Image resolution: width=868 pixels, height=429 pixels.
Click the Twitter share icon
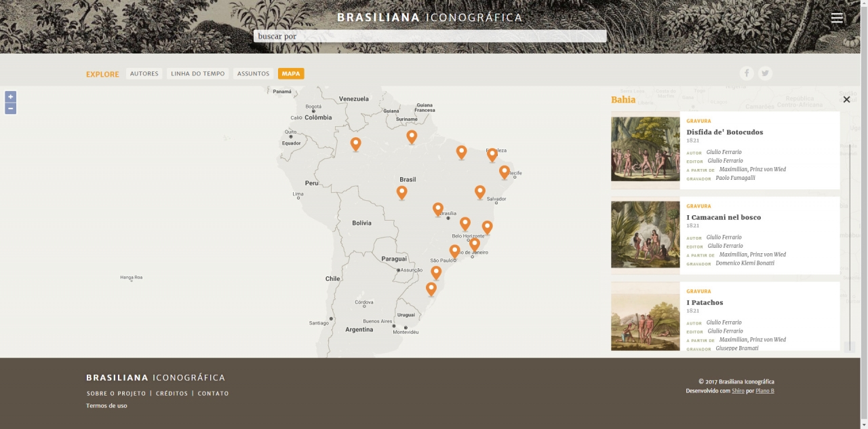pos(765,73)
